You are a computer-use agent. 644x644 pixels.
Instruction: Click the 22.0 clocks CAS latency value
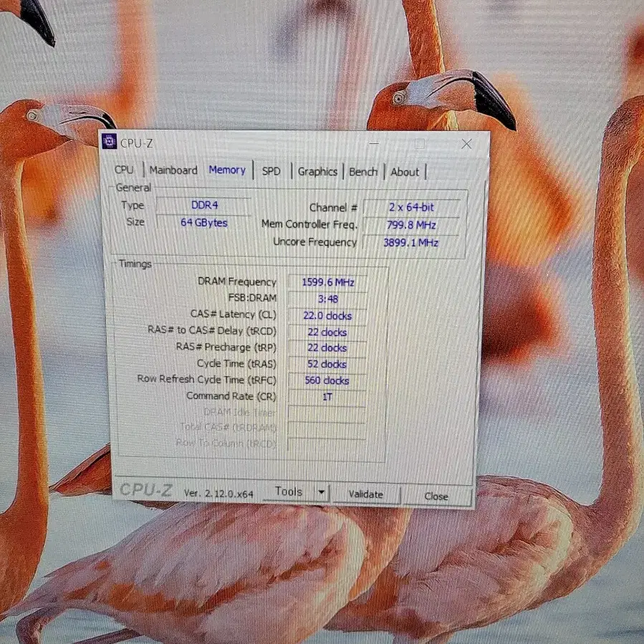327,316
